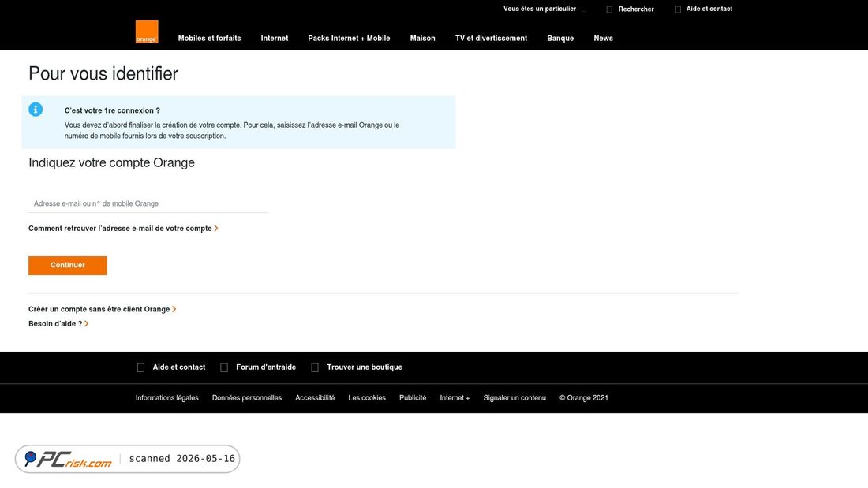868x488 pixels.
Task: Click the icon beside top Aide et contact
Action: (x=678, y=9)
